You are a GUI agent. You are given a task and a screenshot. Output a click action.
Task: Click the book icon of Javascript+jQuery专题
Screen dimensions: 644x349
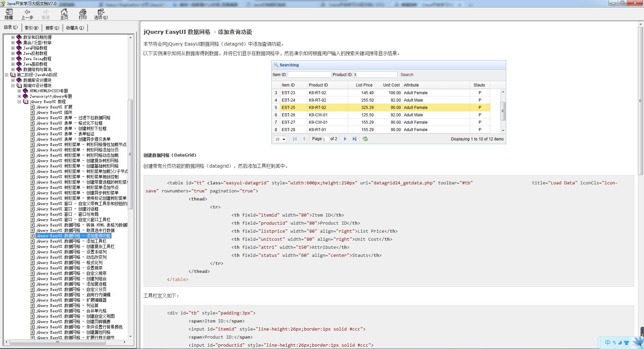pos(25,96)
